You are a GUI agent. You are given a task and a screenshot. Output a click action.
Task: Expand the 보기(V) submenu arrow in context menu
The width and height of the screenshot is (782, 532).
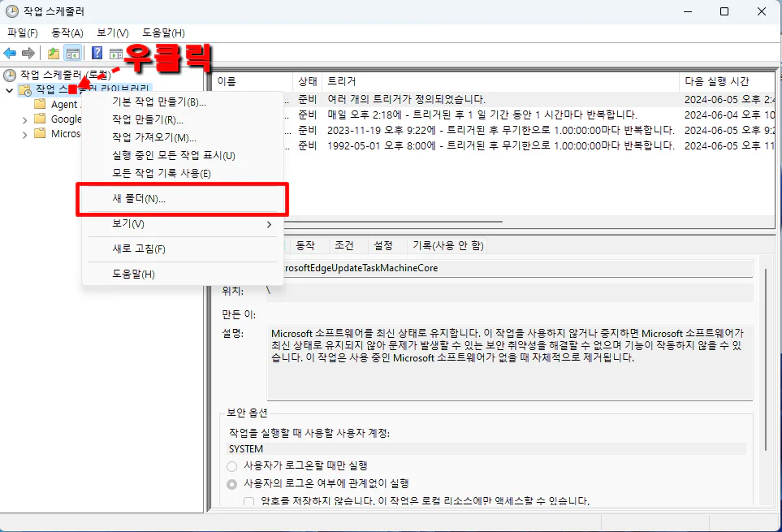coord(269,224)
